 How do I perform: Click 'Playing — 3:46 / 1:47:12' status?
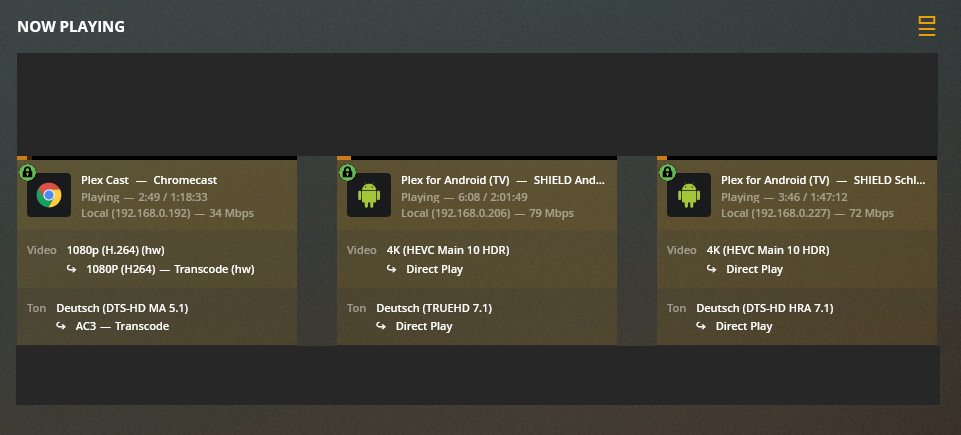[784, 197]
